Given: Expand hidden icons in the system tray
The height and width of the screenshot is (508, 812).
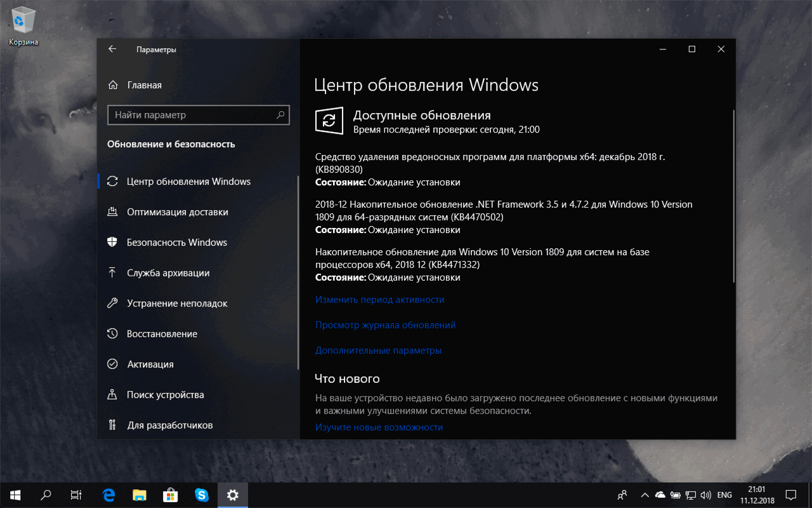Looking at the screenshot, I should pyautogui.click(x=645, y=495).
